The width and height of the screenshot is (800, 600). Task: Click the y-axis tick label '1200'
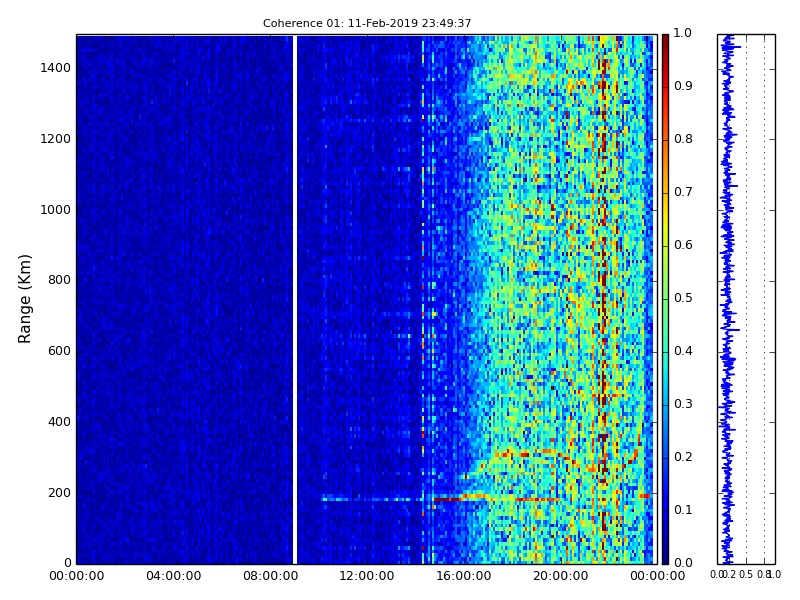pyautogui.click(x=56, y=139)
